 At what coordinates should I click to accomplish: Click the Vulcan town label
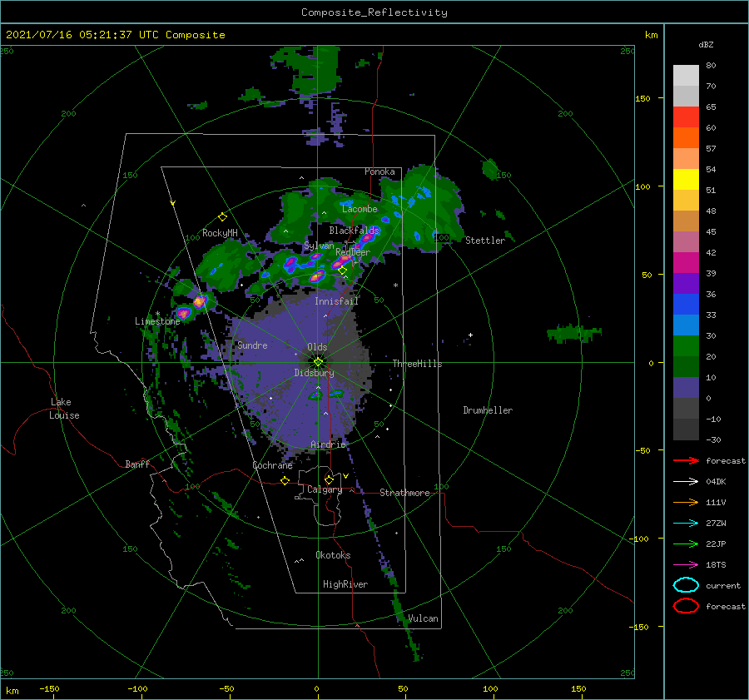pyautogui.click(x=423, y=618)
